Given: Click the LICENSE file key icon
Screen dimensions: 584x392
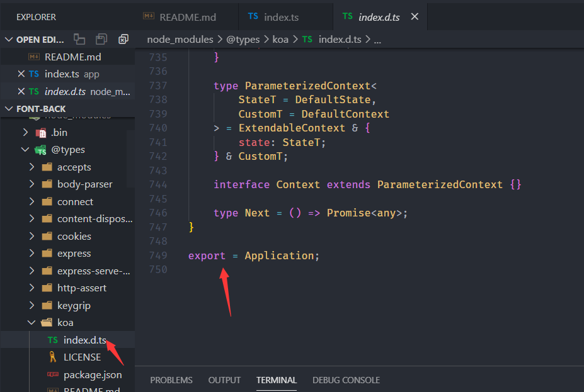Looking at the screenshot, I should tap(52, 357).
